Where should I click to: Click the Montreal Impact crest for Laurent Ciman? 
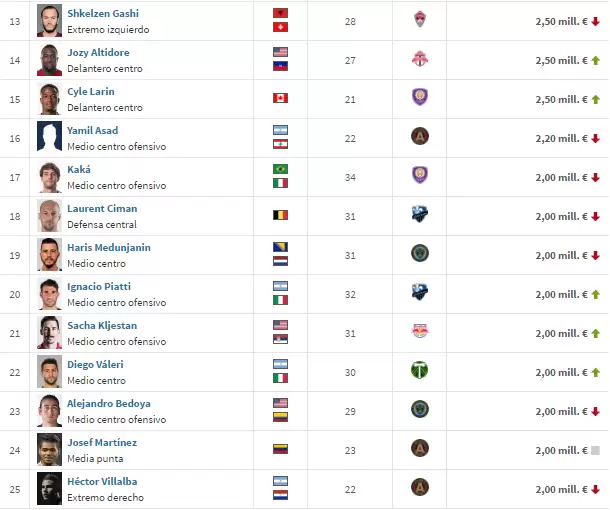pos(420,215)
